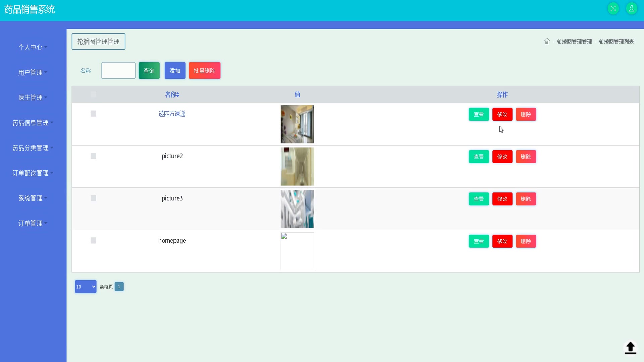Click the picture2 name cell
The width and height of the screenshot is (644, 362).
click(172, 156)
